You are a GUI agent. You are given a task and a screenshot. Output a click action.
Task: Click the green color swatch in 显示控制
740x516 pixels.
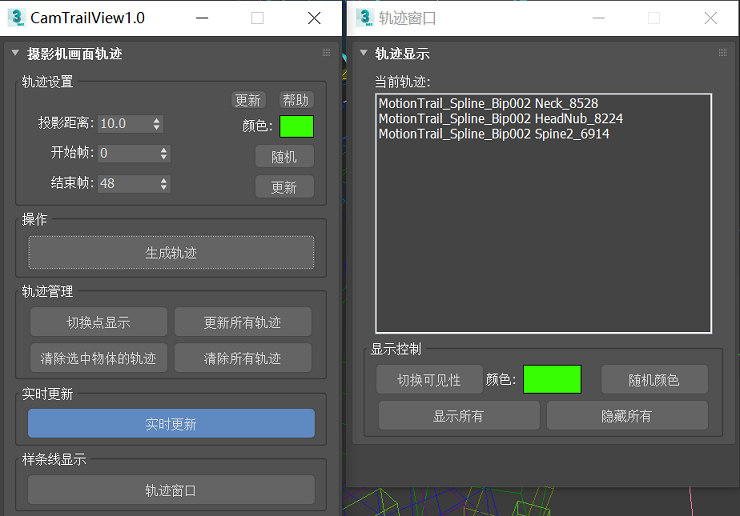pos(552,380)
